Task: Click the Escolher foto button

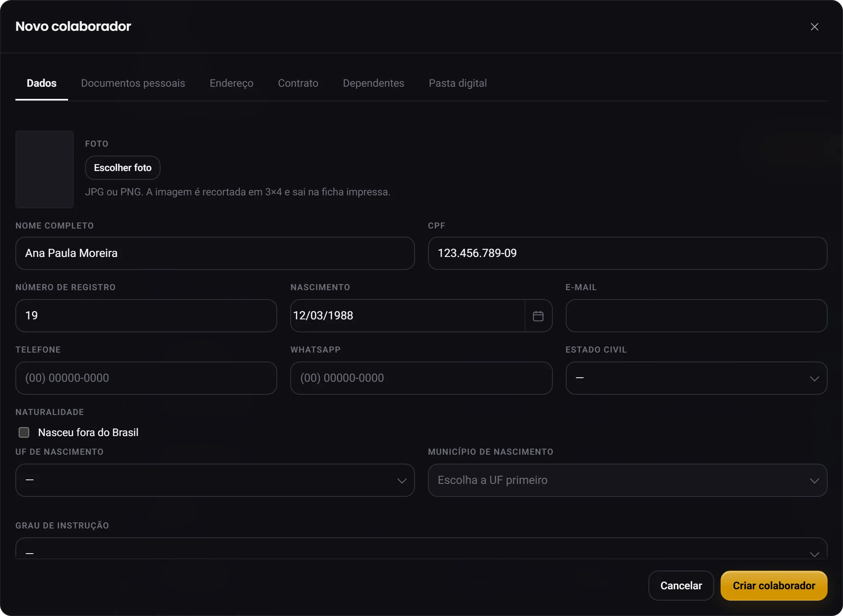Action: [x=123, y=168]
